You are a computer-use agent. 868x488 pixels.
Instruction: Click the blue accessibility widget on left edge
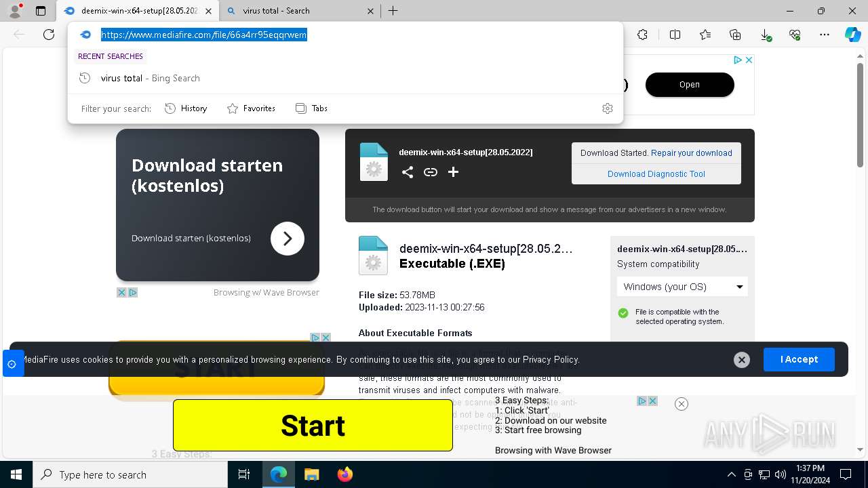12,364
